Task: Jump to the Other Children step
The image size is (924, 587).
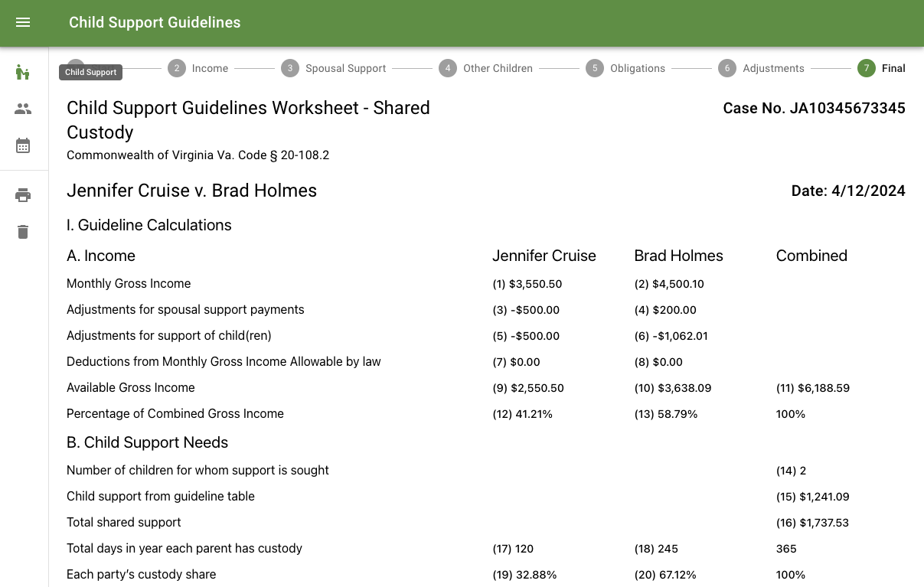Action: point(486,68)
